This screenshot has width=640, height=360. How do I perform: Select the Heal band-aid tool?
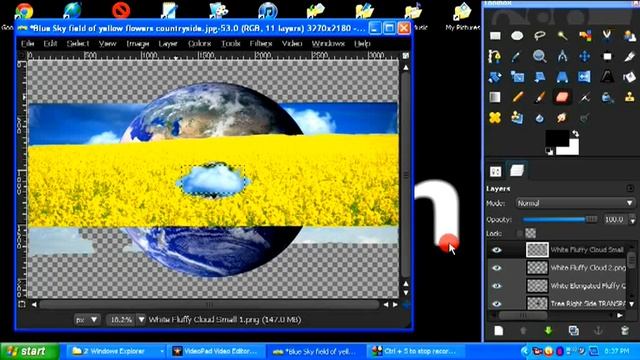pyautogui.click(x=495, y=118)
